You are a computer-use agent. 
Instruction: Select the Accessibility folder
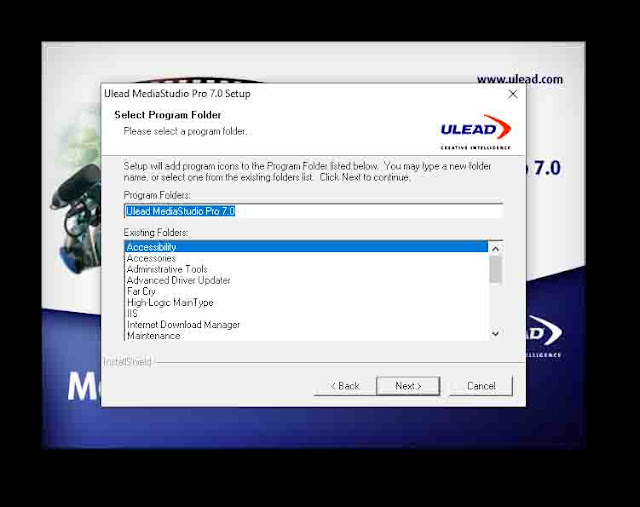(306, 247)
